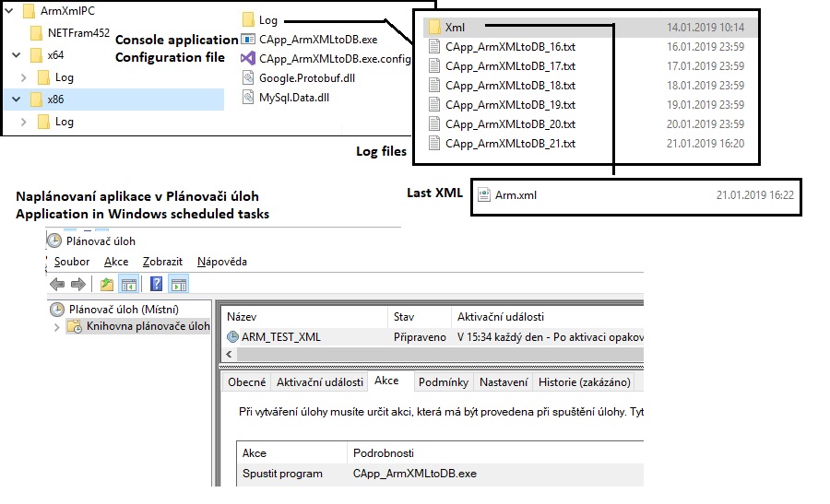Click the Back arrow in Task Scheduler toolbar
This screenshot has height=504, width=830.
click(58, 284)
